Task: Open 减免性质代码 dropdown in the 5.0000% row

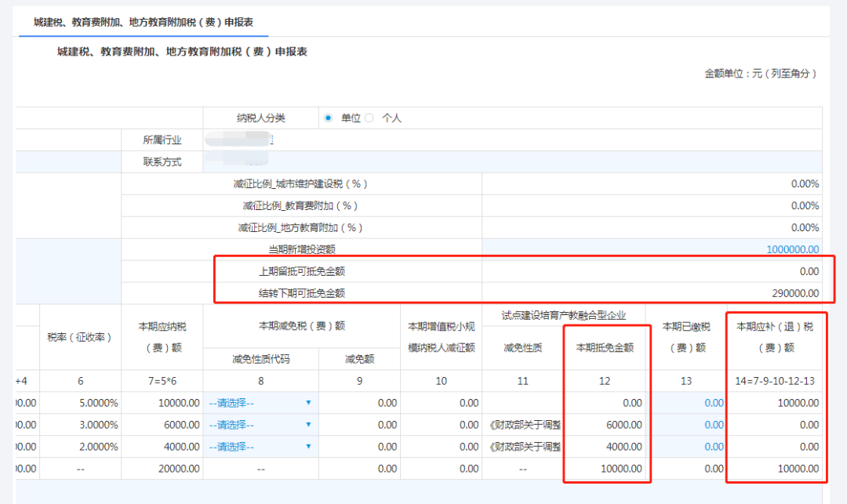Action: coord(260,403)
